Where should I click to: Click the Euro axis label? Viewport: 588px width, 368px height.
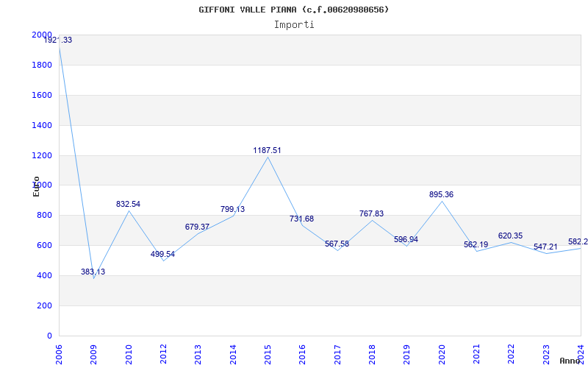coord(36,186)
